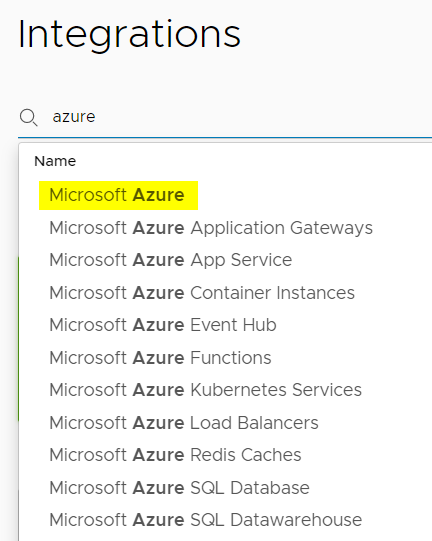Click the word Kubernetes in results

[238, 390]
